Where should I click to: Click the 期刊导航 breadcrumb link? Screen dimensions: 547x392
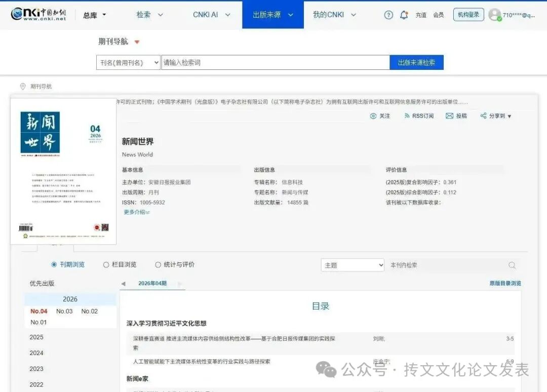[x=41, y=86]
